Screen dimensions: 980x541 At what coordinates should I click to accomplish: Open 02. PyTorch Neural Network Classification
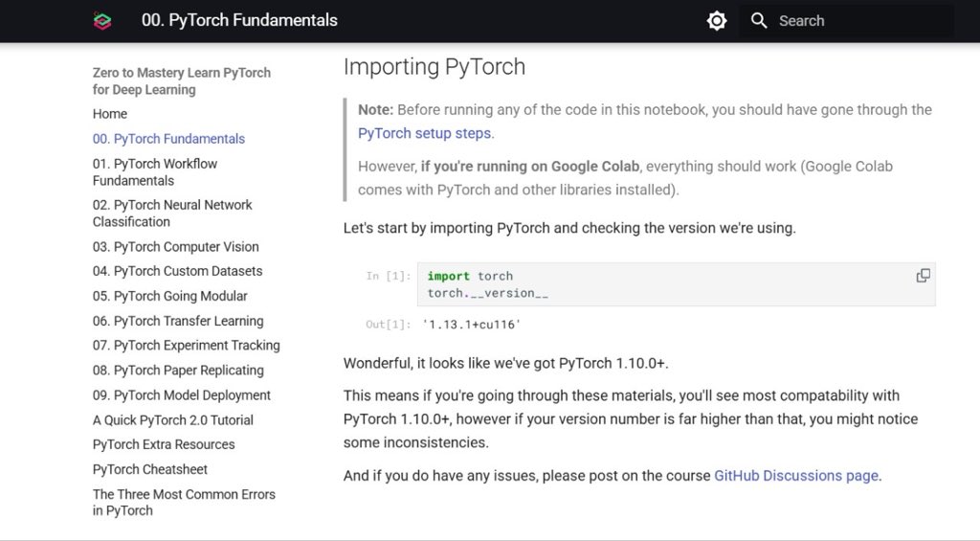click(x=172, y=214)
